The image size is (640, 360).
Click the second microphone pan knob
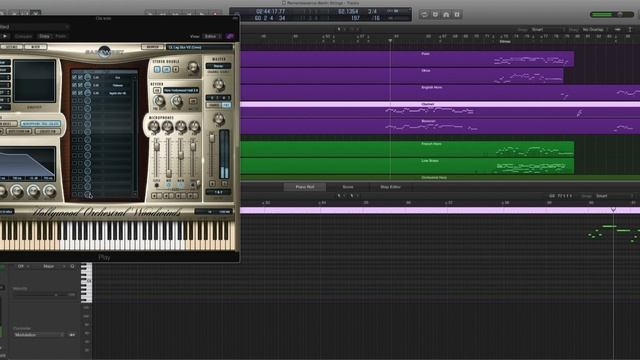pos(167,127)
